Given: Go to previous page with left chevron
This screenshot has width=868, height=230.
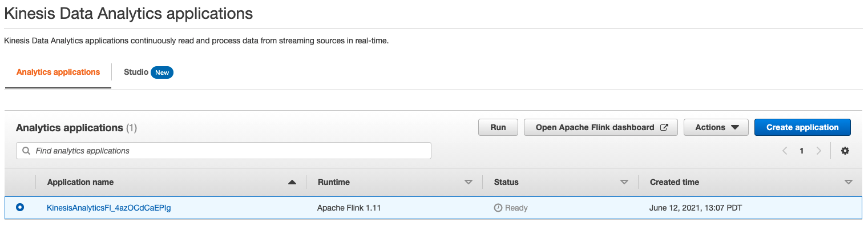Looking at the screenshot, I should (x=785, y=151).
